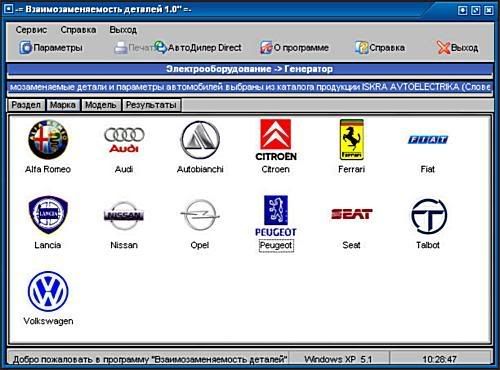
Task: Click the Печать printer icon
Action: 121,48
